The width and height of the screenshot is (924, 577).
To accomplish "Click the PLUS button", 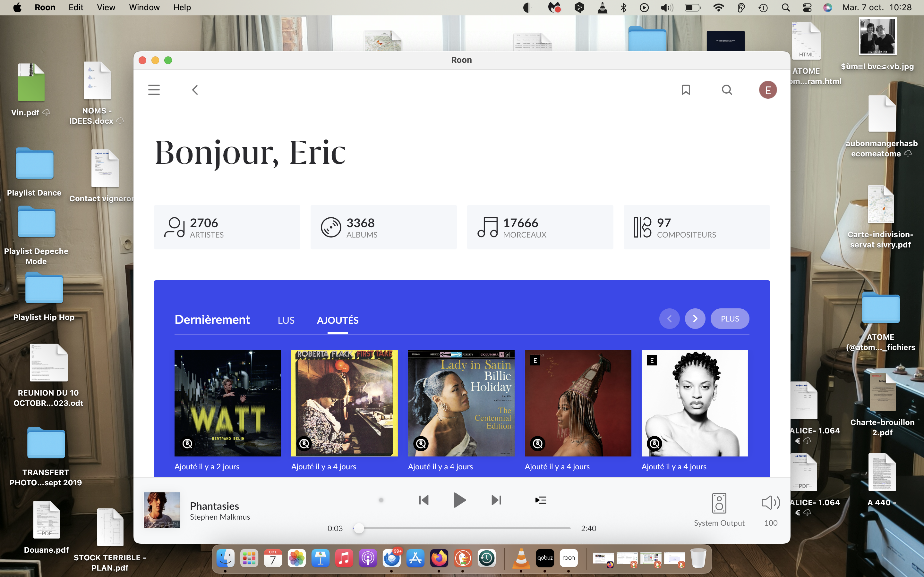I will 730,319.
